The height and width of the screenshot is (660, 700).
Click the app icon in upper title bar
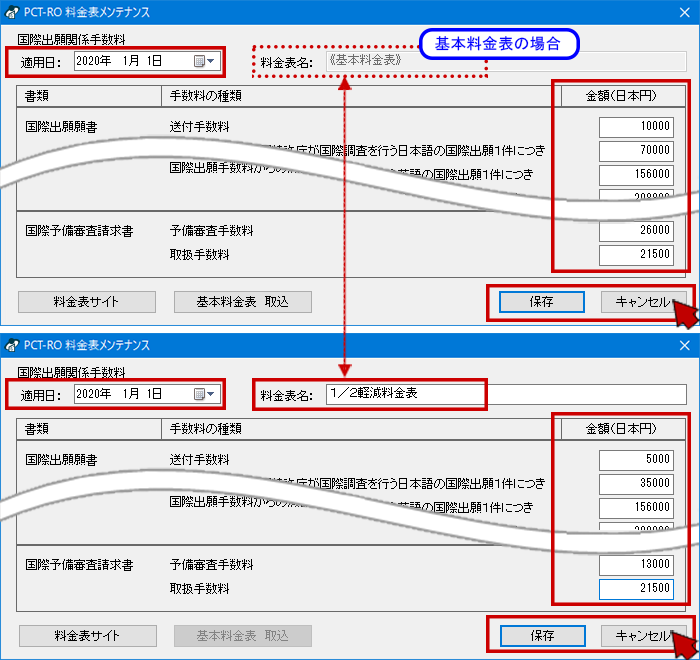[11, 12]
